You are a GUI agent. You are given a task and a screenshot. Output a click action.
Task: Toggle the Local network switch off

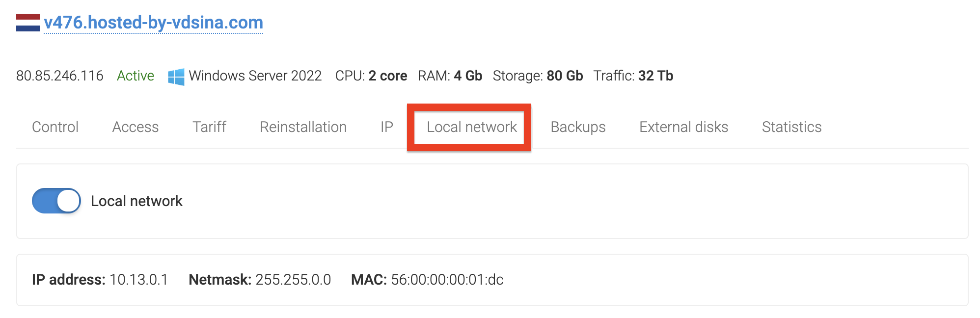[x=56, y=201]
